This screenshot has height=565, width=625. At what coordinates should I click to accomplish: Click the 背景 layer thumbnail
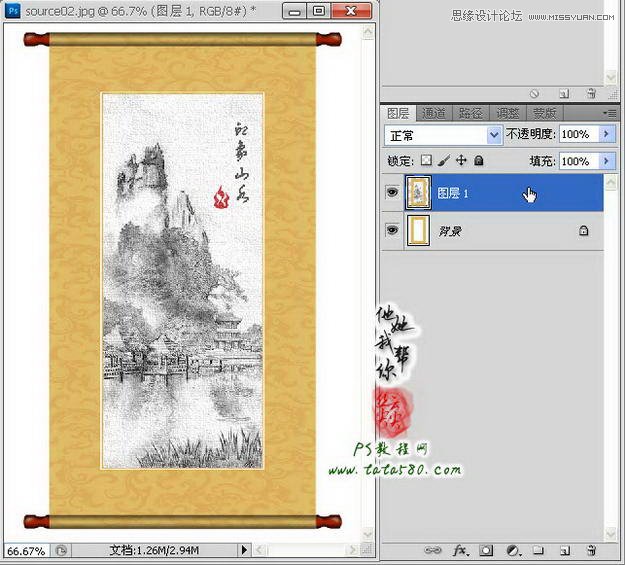click(418, 230)
